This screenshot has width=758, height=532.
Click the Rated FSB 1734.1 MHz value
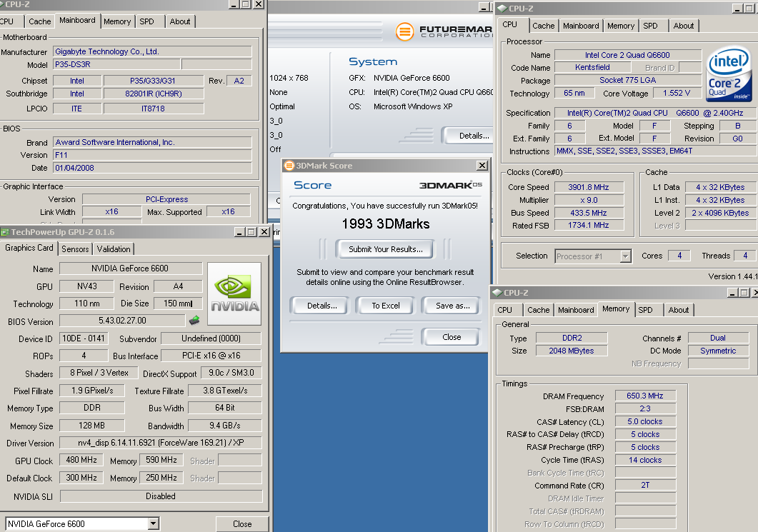(x=589, y=225)
